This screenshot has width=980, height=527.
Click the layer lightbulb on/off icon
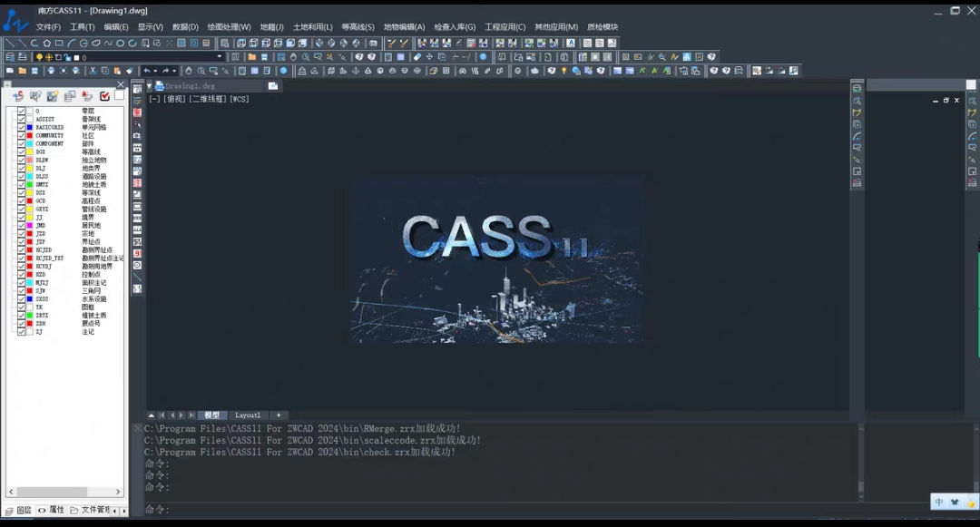pos(39,57)
